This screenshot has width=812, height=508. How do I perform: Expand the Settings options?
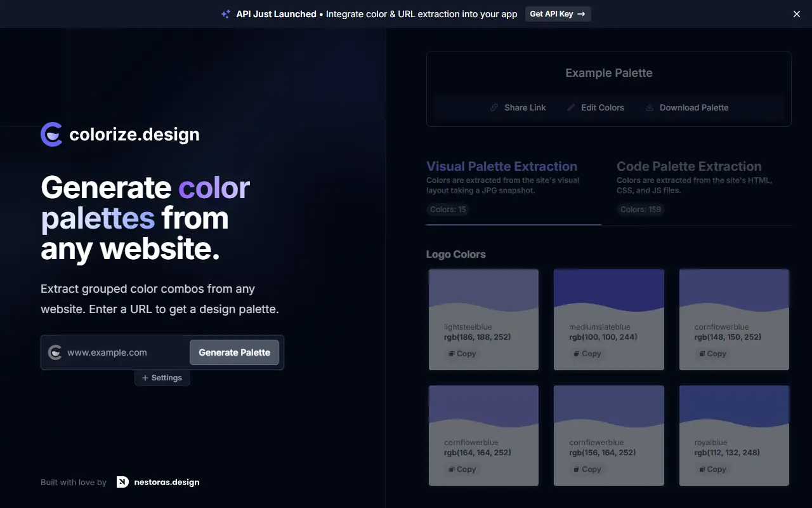click(162, 378)
